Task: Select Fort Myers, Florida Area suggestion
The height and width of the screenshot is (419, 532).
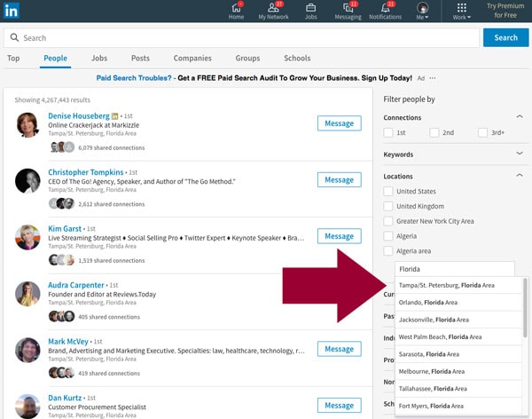Action: [x=458, y=406]
